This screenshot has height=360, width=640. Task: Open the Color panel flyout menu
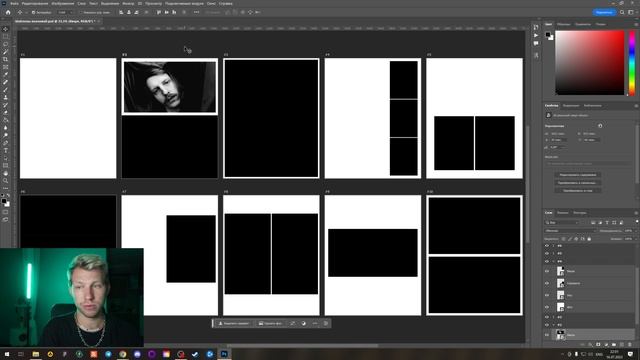tap(636, 24)
